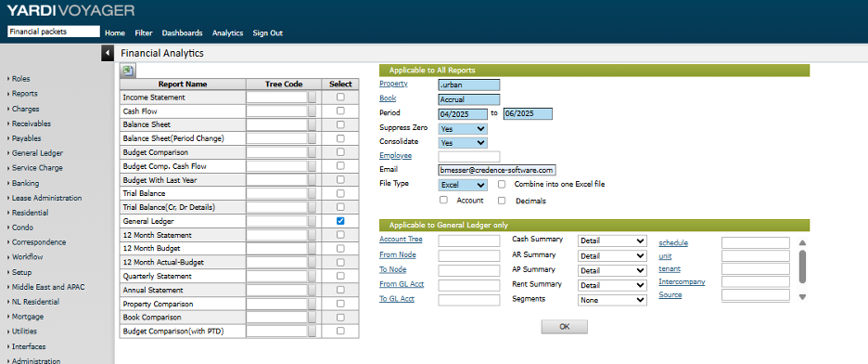Click the Intercompany lookup link
This screenshot has width=868, height=364.
(682, 282)
